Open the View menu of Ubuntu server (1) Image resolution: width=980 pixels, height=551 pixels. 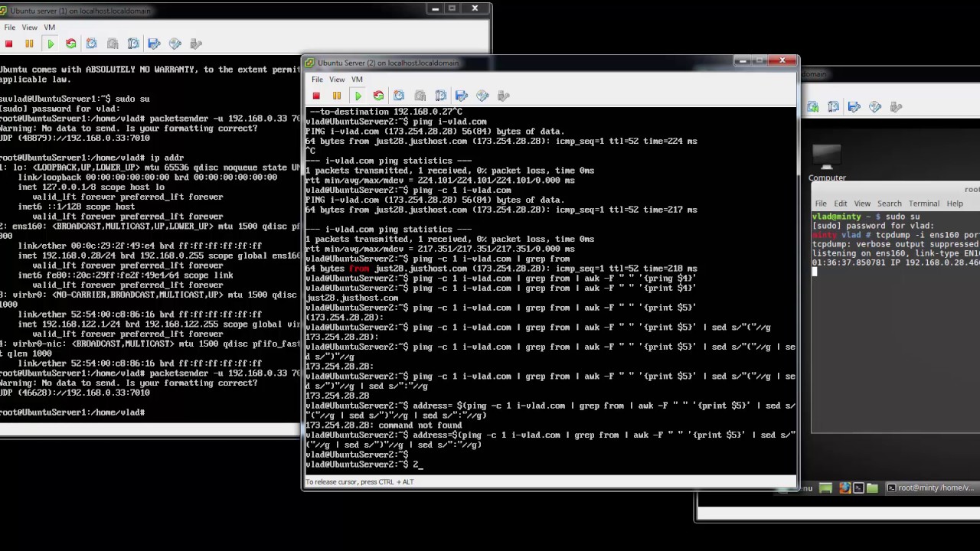pyautogui.click(x=29, y=27)
